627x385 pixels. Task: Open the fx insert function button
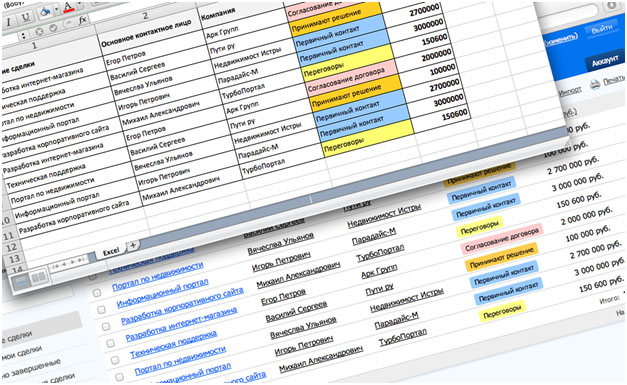pos(82,20)
